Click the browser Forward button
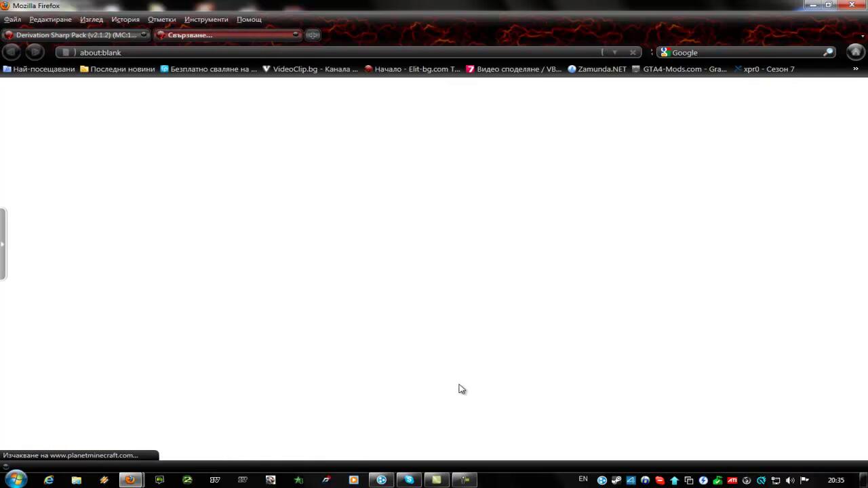868x488 pixels. 35,52
